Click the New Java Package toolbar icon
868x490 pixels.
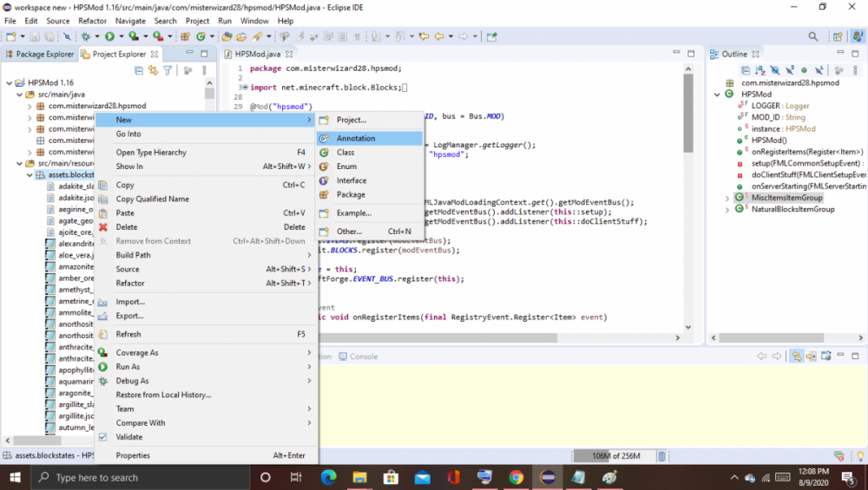pos(185,36)
